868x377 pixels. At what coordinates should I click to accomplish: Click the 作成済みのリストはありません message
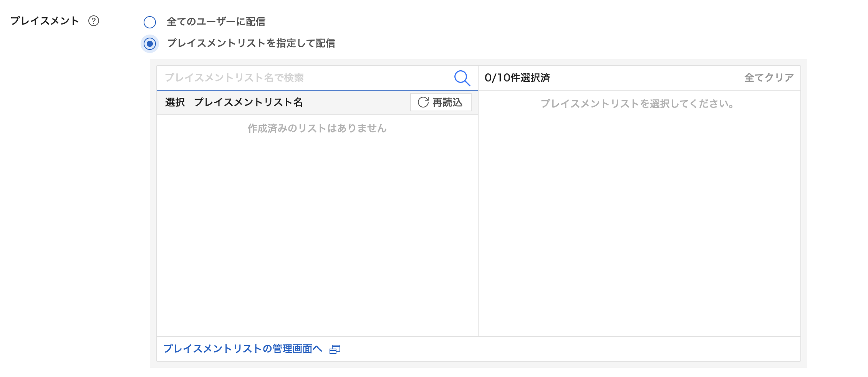click(x=317, y=128)
